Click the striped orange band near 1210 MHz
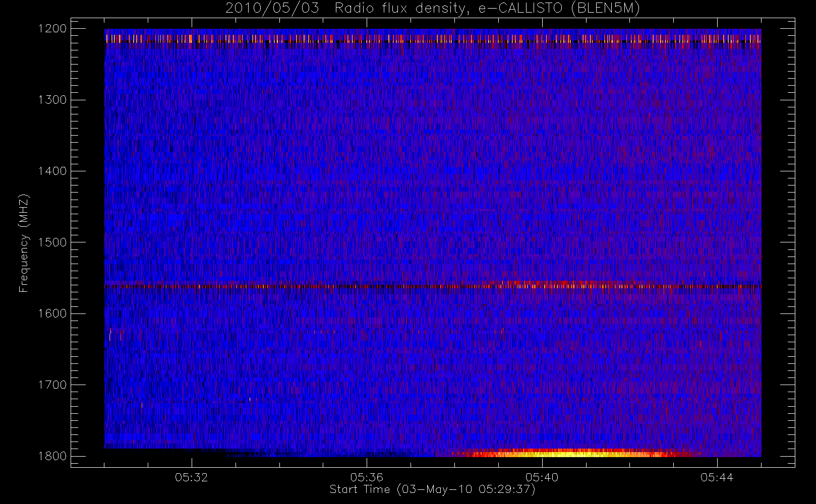 tap(433, 38)
